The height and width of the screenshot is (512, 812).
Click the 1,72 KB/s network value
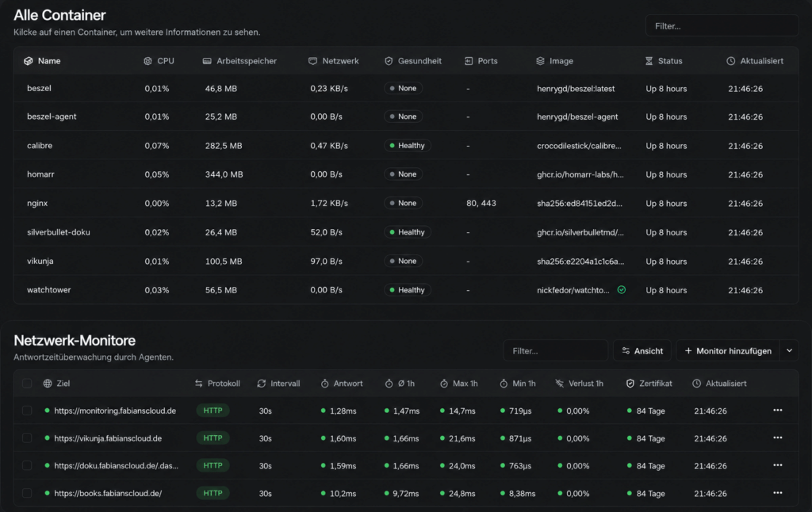pos(329,204)
